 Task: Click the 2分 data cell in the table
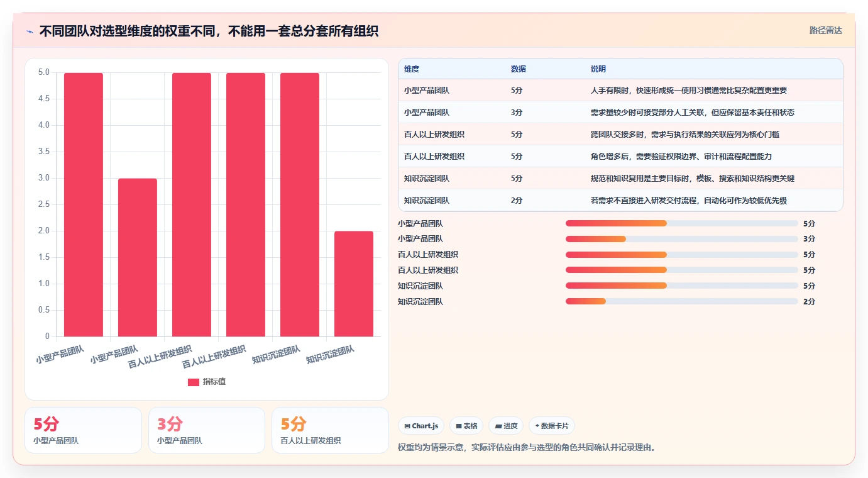coord(517,201)
